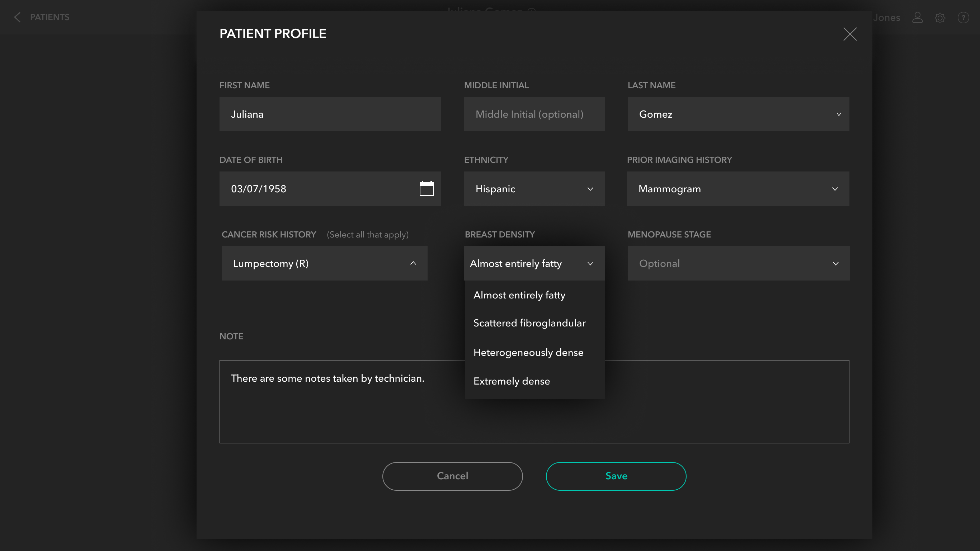Collapse the Cancer Risk History selector
The image size is (980, 551).
[x=413, y=263]
